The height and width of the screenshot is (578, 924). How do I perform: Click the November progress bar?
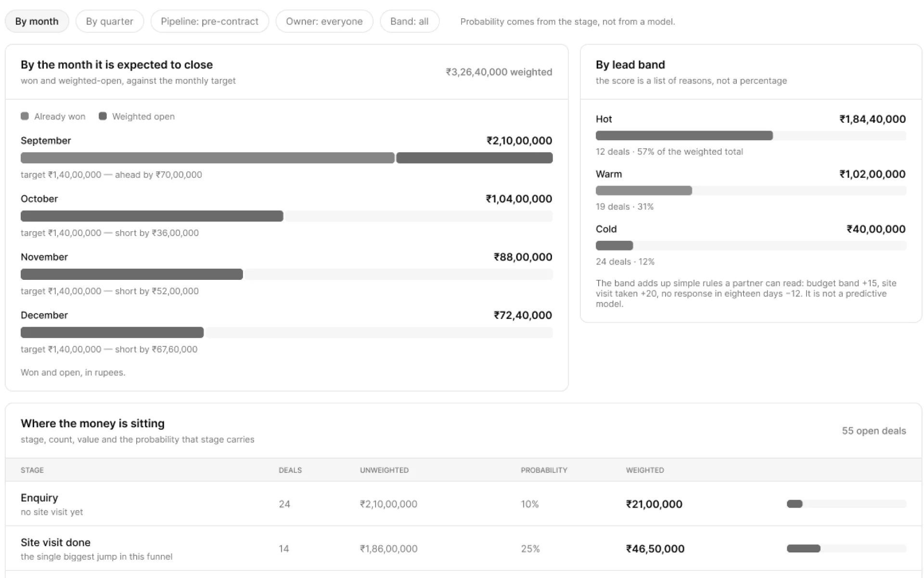(286, 275)
